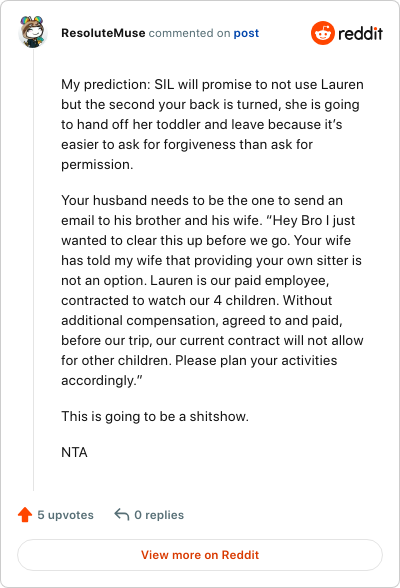
Task: Click the "My prediction" first paragraph
Action: [x=212, y=124]
